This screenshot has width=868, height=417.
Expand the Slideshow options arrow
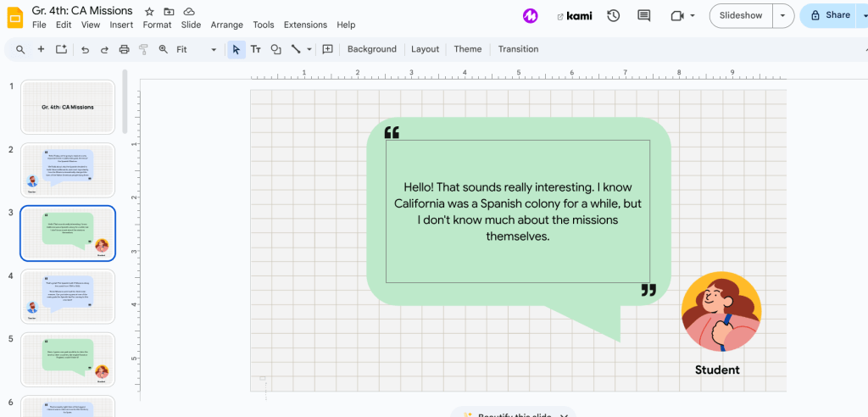(782, 15)
